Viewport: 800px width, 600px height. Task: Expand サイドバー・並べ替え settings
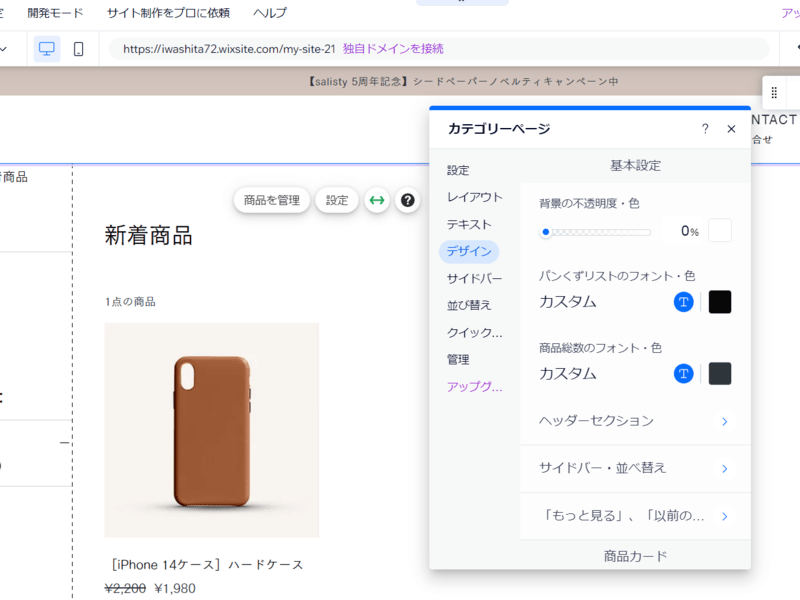634,468
